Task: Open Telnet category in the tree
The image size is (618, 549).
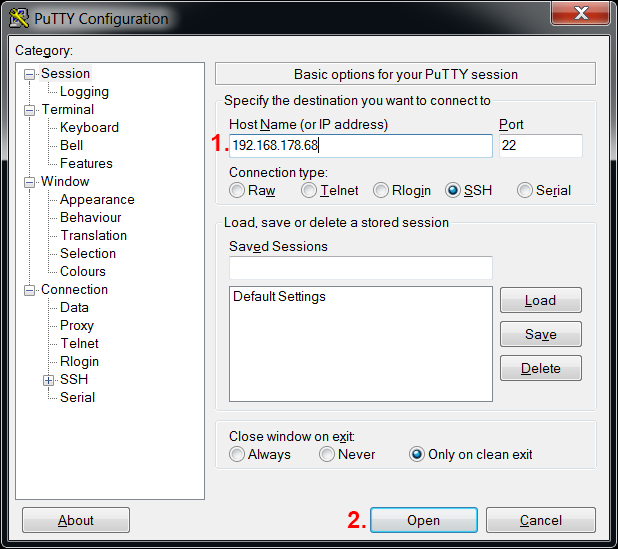Action: (79, 343)
